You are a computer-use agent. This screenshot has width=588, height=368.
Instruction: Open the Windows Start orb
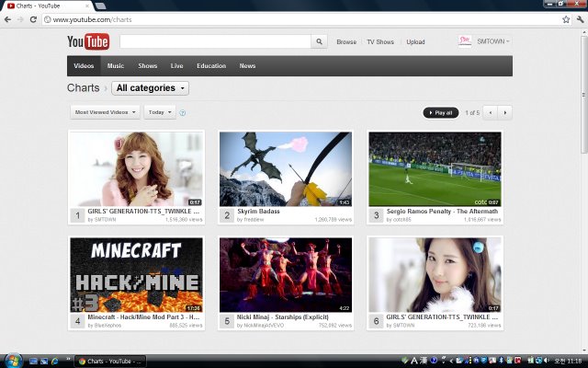(14, 361)
